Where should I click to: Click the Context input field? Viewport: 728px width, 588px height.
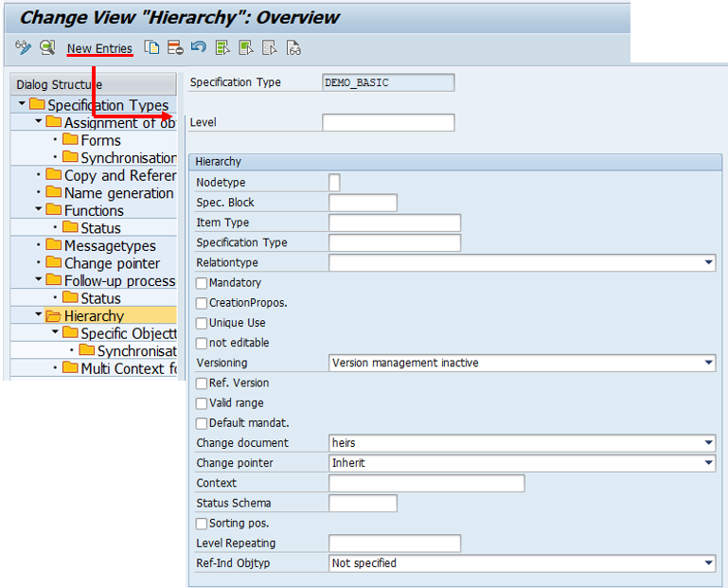426,483
